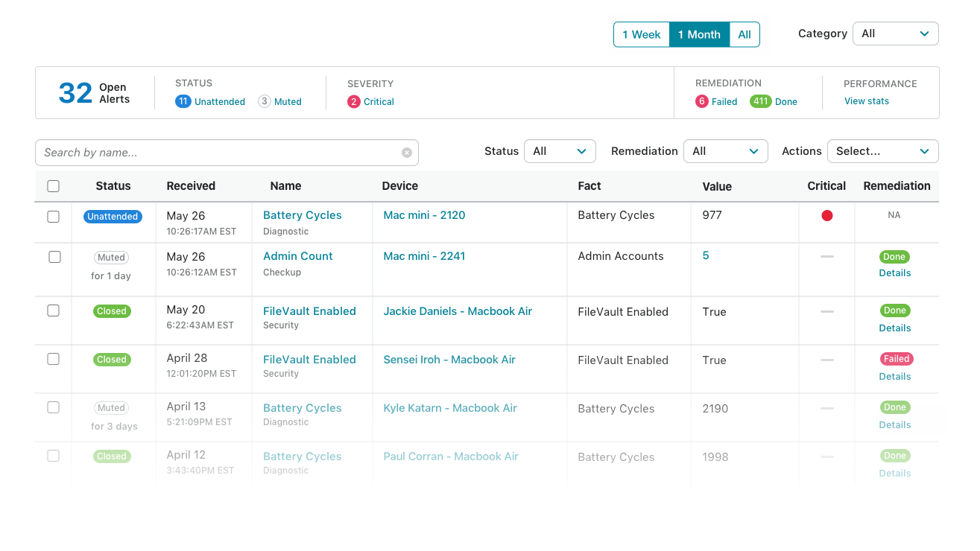Open the Status filter dropdown
This screenshot has height=551, width=980.
tap(560, 151)
